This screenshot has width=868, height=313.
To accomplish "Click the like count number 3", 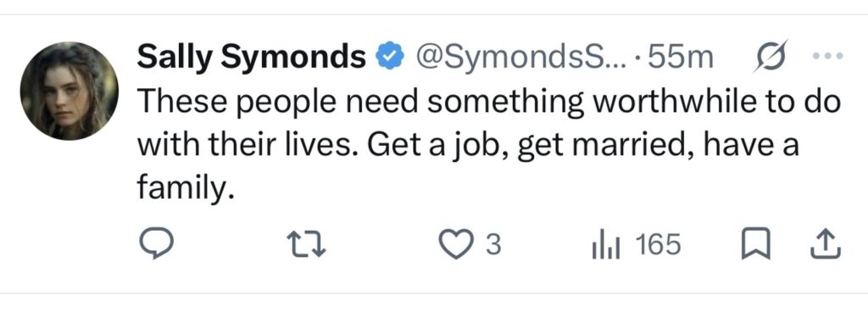I will [x=493, y=244].
